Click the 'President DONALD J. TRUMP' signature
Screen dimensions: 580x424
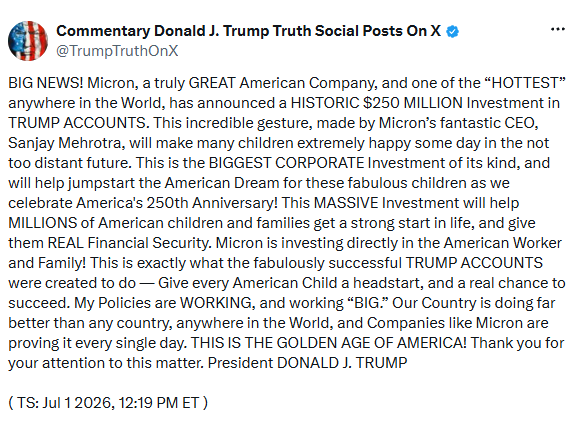click(307, 363)
